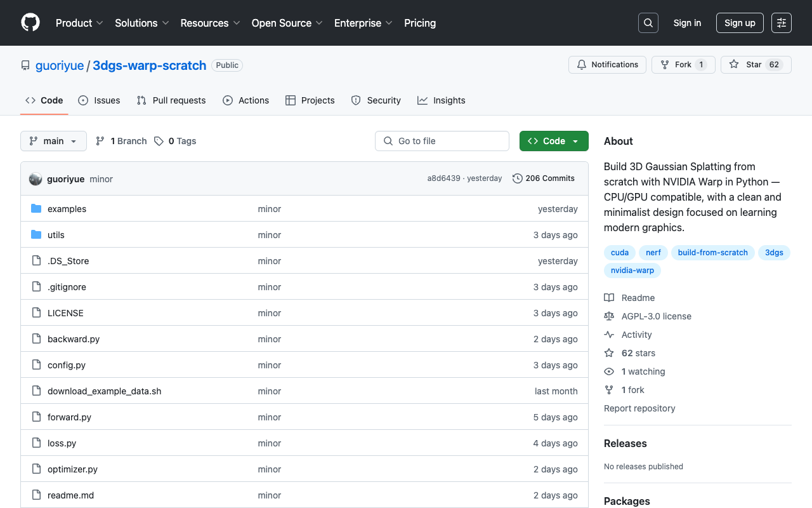Click the fork icon in the Fork button
The image size is (812, 508).
[665, 65]
